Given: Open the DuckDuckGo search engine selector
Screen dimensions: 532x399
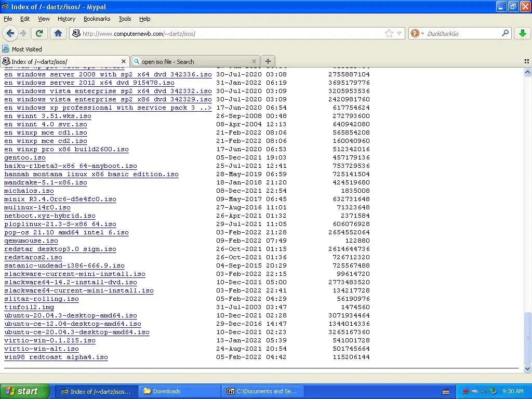Looking at the screenshot, I should coord(417,33).
